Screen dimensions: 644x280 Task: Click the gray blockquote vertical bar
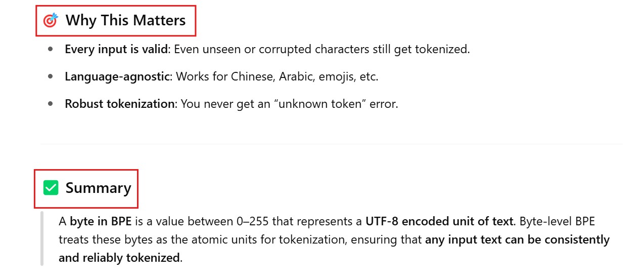coord(42,239)
